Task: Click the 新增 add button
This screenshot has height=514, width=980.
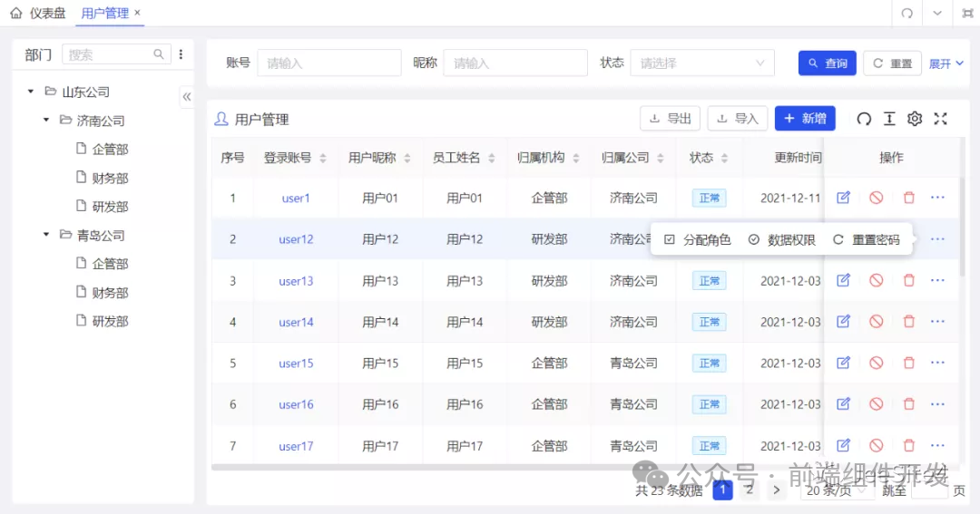Action: 805,119
